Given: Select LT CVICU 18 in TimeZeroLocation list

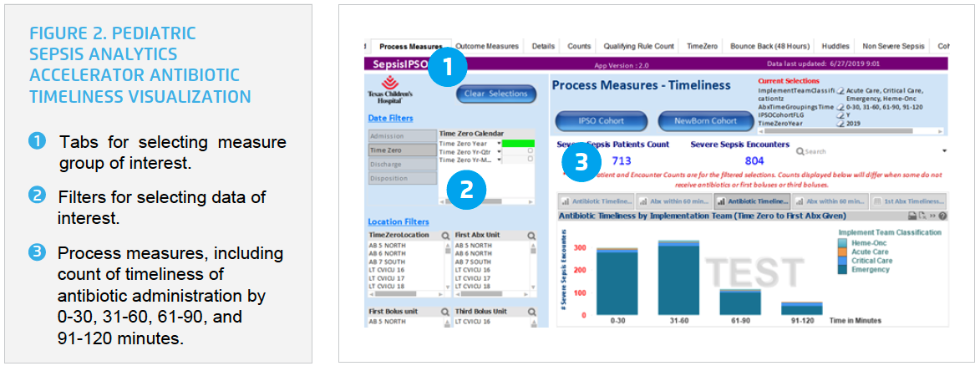Looking at the screenshot, I should pos(388,286).
